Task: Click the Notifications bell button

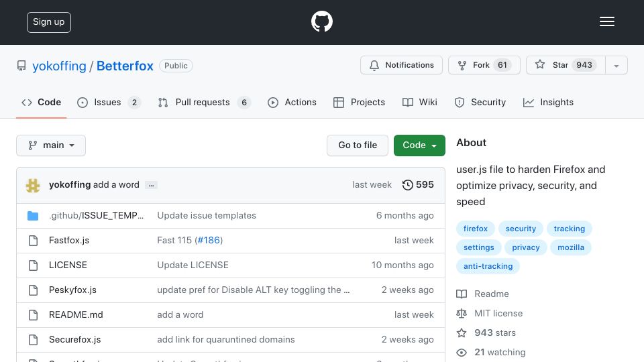Action: click(x=401, y=65)
